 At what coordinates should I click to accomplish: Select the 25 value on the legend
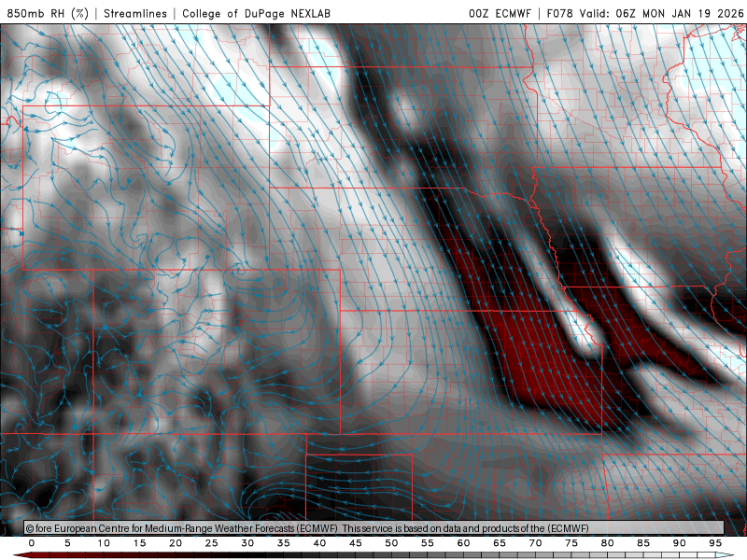[212, 543]
